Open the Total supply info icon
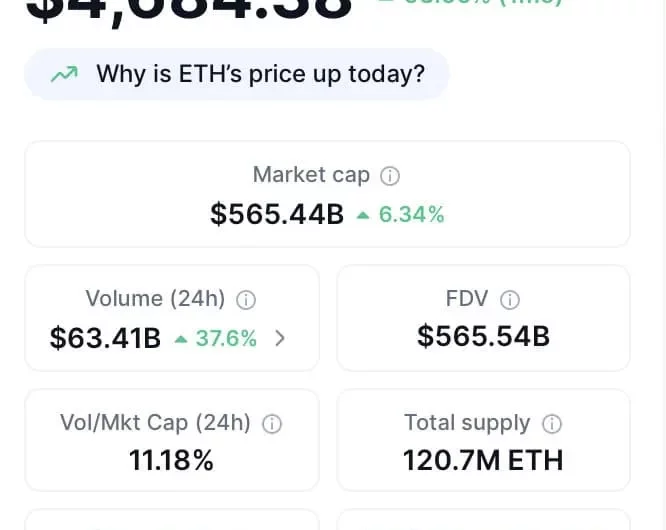 pos(552,424)
